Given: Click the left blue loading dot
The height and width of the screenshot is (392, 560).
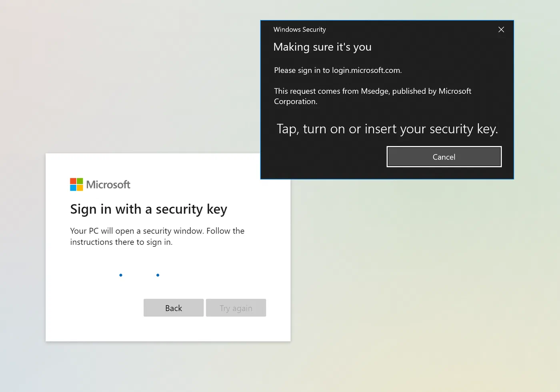Looking at the screenshot, I should pyautogui.click(x=121, y=275).
